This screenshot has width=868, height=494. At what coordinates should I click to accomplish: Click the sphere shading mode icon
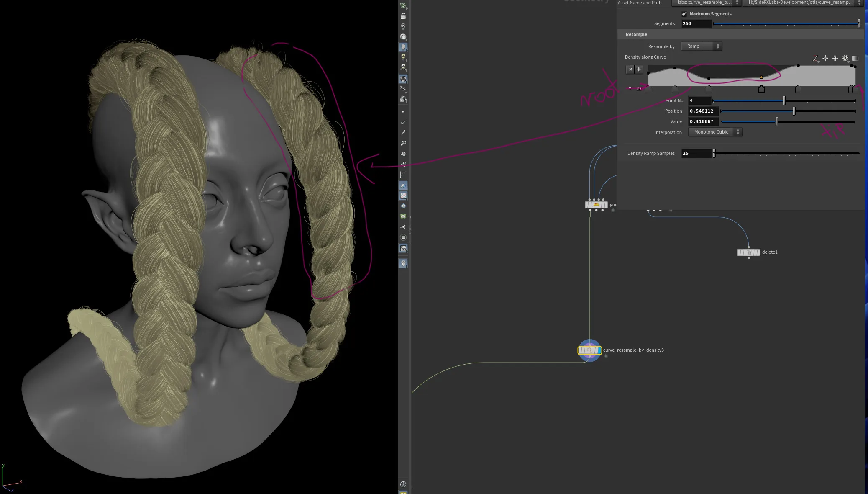coord(403,37)
